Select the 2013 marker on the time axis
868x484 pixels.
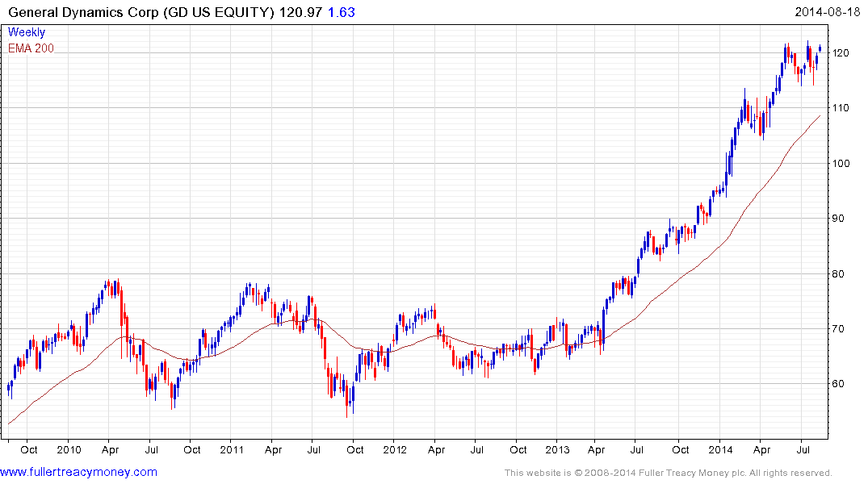point(558,449)
